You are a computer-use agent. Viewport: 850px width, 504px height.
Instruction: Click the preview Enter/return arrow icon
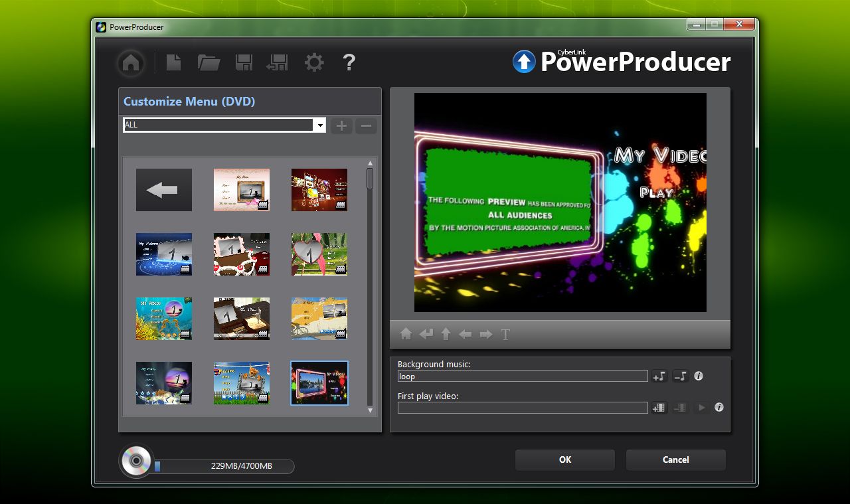pyautogui.click(x=426, y=334)
